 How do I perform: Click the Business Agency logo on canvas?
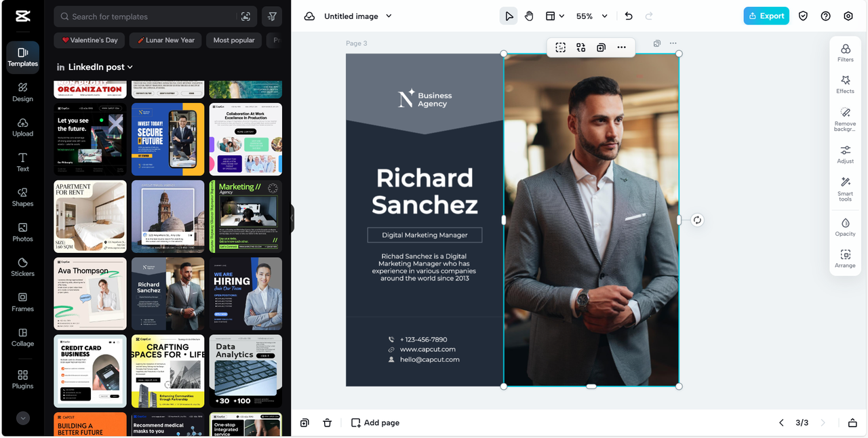(x=425, y=99)
